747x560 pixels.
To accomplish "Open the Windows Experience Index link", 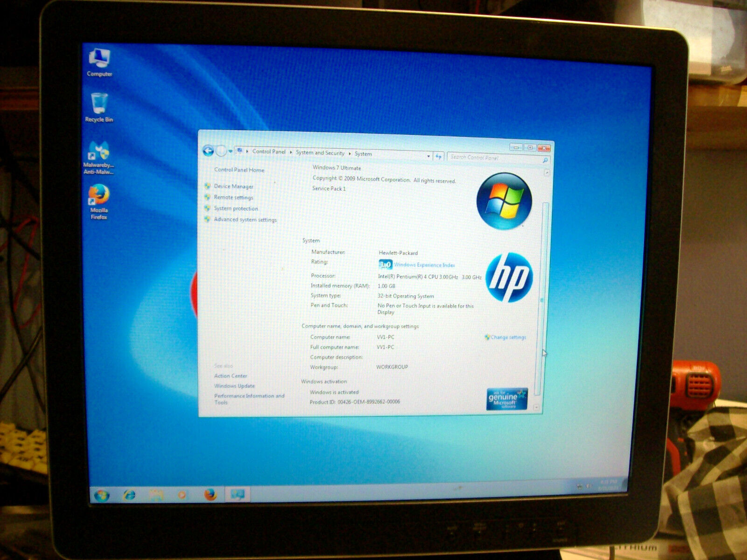I will [424, 265].
